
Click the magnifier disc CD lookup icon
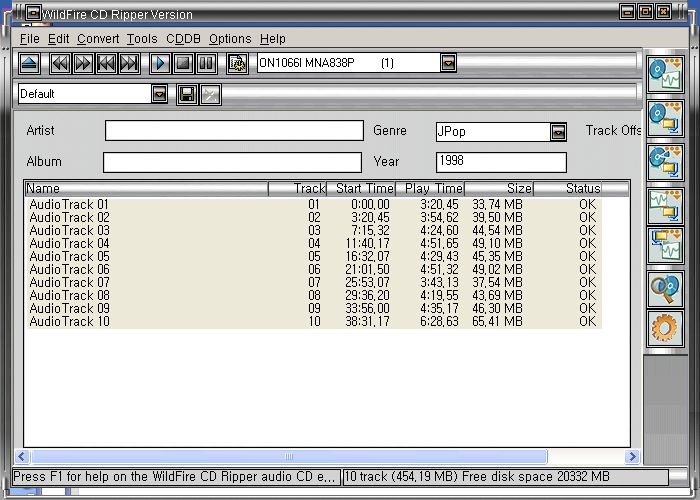pos(665,289)
